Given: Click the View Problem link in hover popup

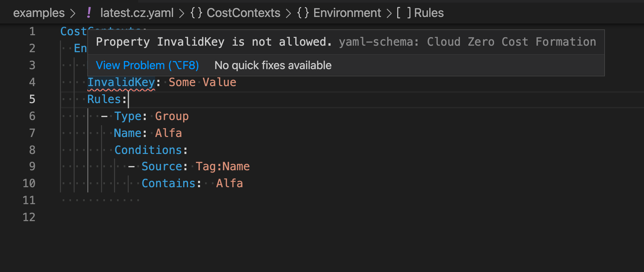Looking at the screenshot, I should pos(147,65).
